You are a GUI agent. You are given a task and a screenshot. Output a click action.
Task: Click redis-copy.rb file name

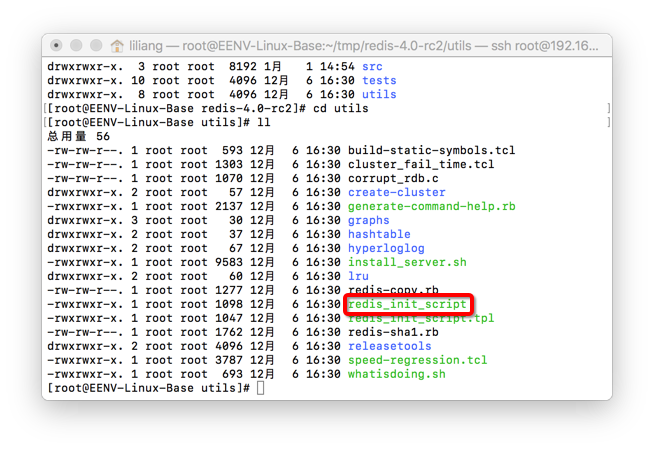pyautogui.click(x=393, y=290)
